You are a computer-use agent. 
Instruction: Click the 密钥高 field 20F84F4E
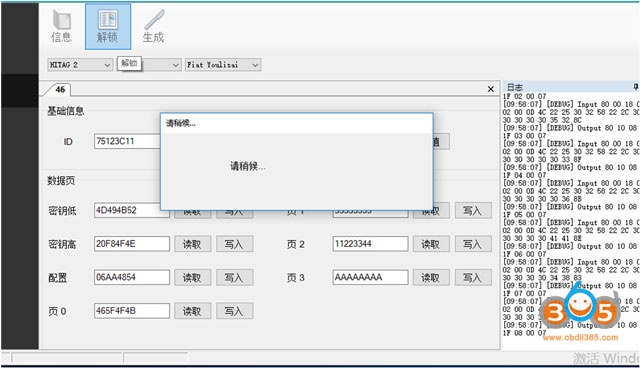click(132, 244)
